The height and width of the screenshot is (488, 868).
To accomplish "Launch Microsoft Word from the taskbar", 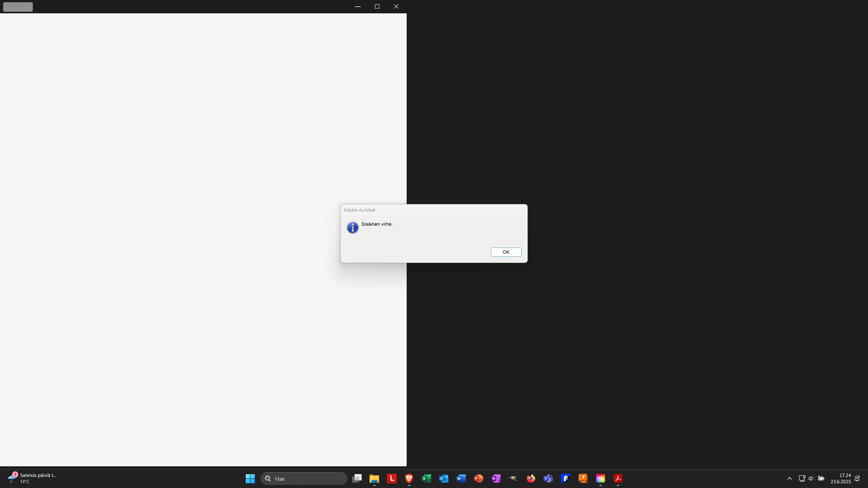I will click(461, 478).
